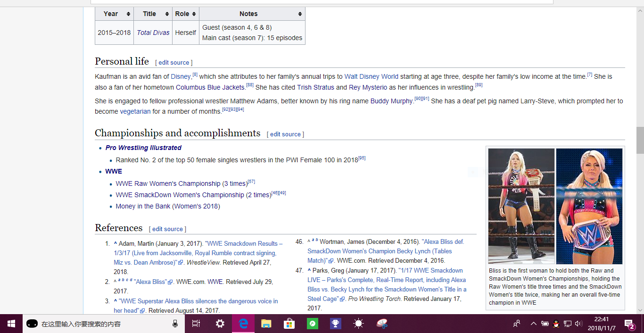Open the photo of Bliss with SmackDown title
This screenshot has height=333, width=644.
pyautogui.click(x=589, y=206)
